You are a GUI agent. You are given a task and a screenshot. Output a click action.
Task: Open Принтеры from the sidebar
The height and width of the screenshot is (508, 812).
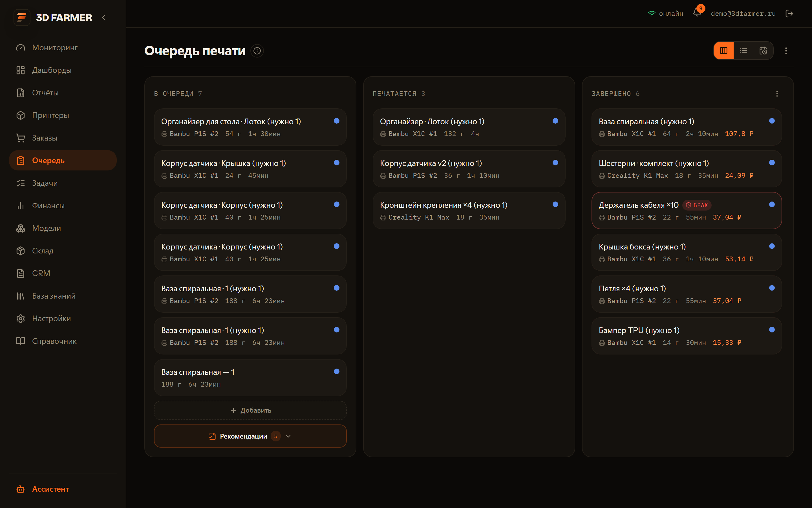coord(63,115)
